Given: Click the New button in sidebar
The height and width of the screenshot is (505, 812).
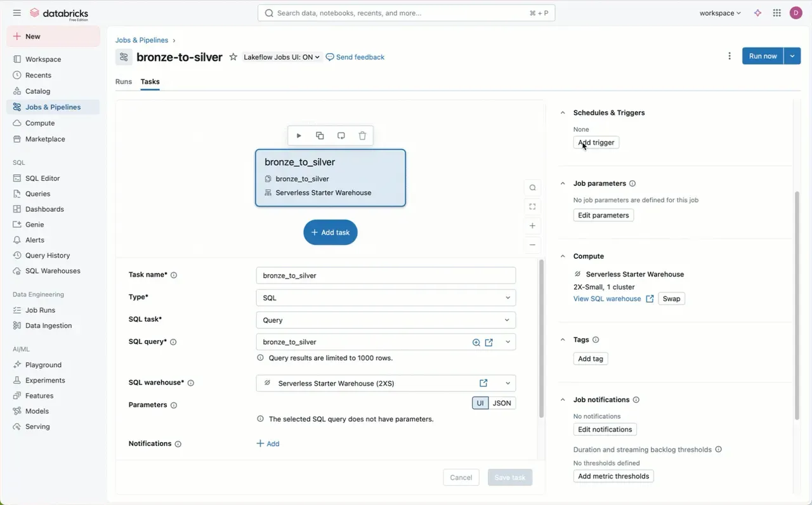Looking at the screenshot, I should pos(53,37).
